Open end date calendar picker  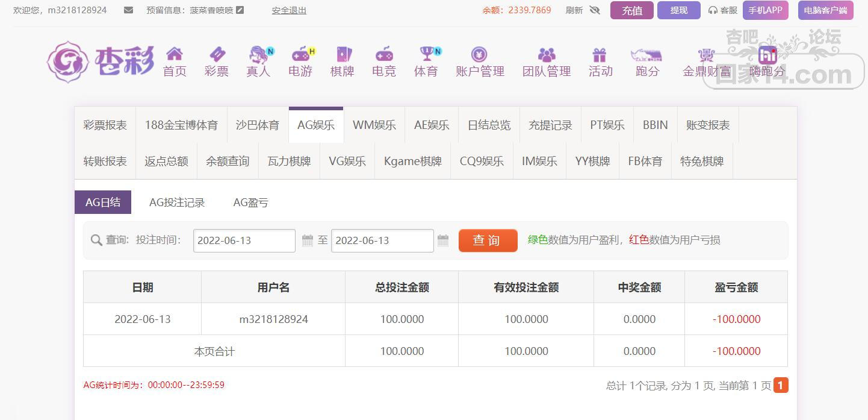443,240
